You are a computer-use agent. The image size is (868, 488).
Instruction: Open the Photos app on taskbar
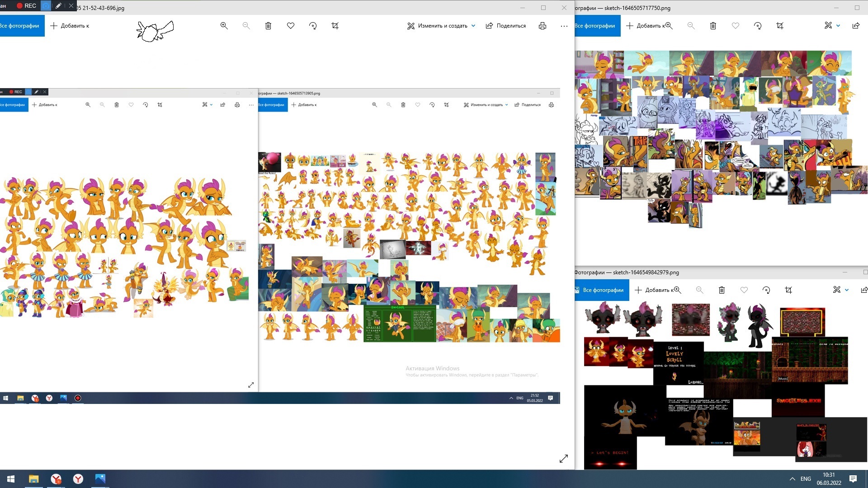pos(100,479)
